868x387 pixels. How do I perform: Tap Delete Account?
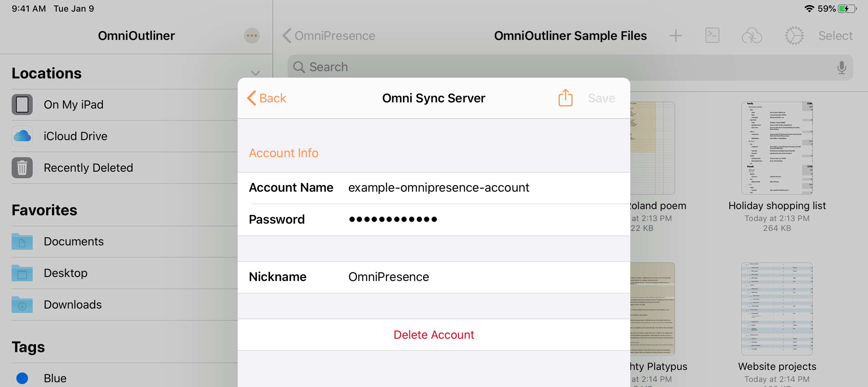434,335
